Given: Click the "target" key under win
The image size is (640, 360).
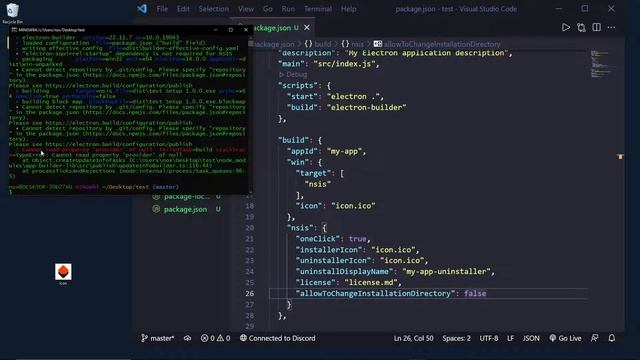Looking at the screenshot, I should (313, 173).
